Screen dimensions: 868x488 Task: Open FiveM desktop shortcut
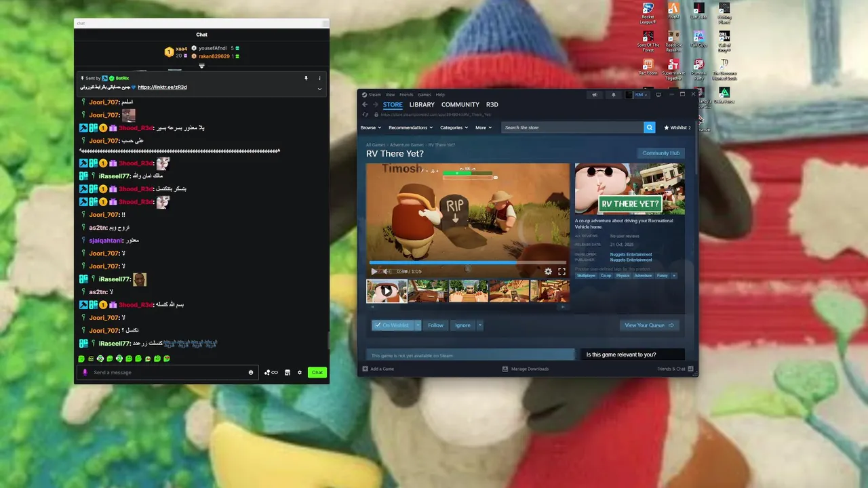(673, 12)
